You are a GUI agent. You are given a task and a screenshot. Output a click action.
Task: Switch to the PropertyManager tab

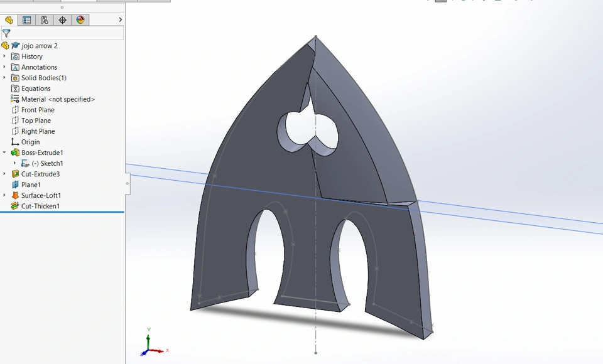(26, 20)
